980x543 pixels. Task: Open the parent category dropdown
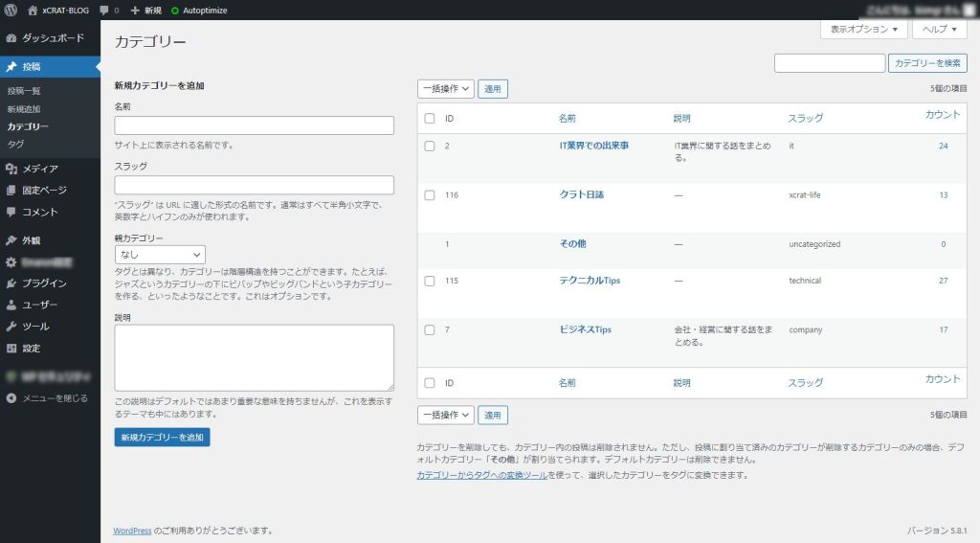pos(160,255)
